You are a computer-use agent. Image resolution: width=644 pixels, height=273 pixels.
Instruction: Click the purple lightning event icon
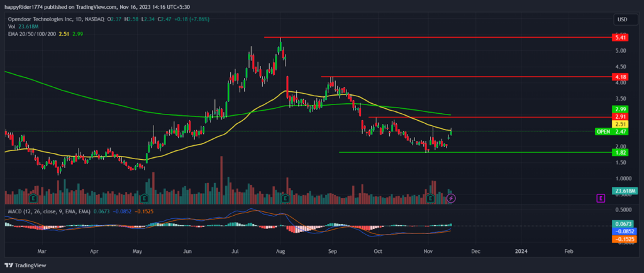coord(451,198)
